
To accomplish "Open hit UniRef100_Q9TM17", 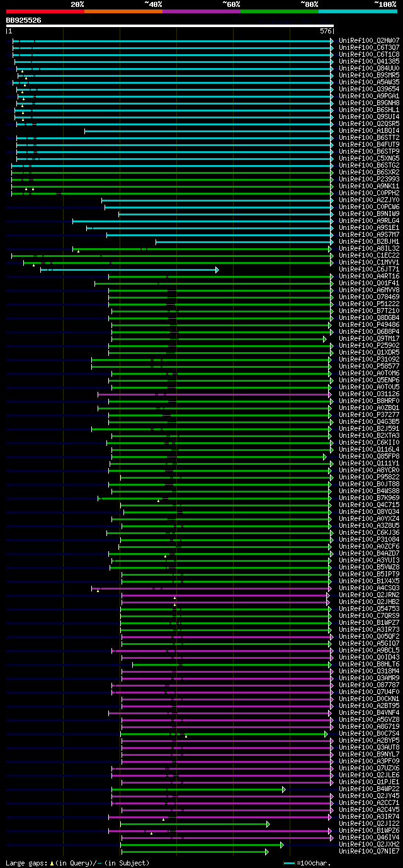I will (x=369, y=338).
